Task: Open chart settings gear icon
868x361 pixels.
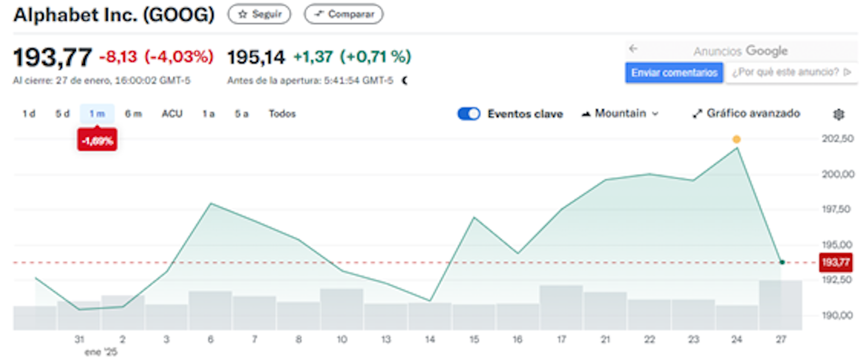Action: pos(839,114)
